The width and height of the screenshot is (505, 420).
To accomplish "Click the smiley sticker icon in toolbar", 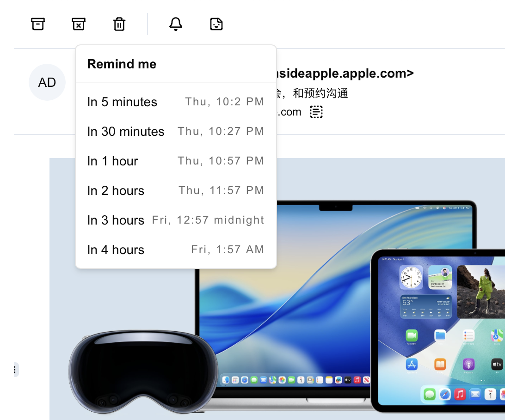I will [216, 24].
